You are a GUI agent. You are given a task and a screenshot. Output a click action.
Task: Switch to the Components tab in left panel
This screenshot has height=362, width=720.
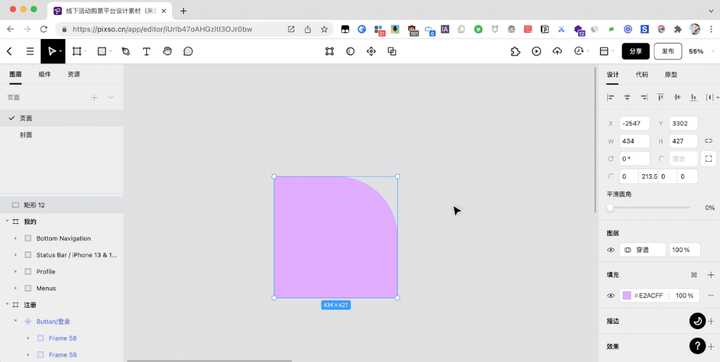coord(45,74)
